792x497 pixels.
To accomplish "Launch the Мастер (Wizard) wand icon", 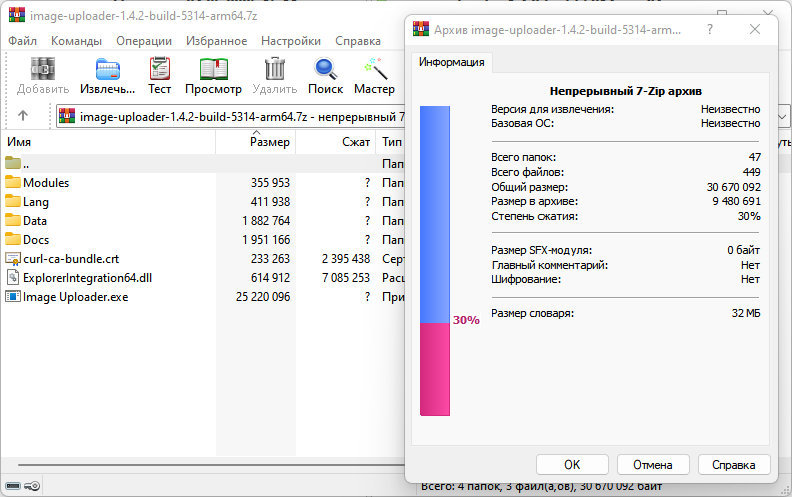I will click(375, 69).
